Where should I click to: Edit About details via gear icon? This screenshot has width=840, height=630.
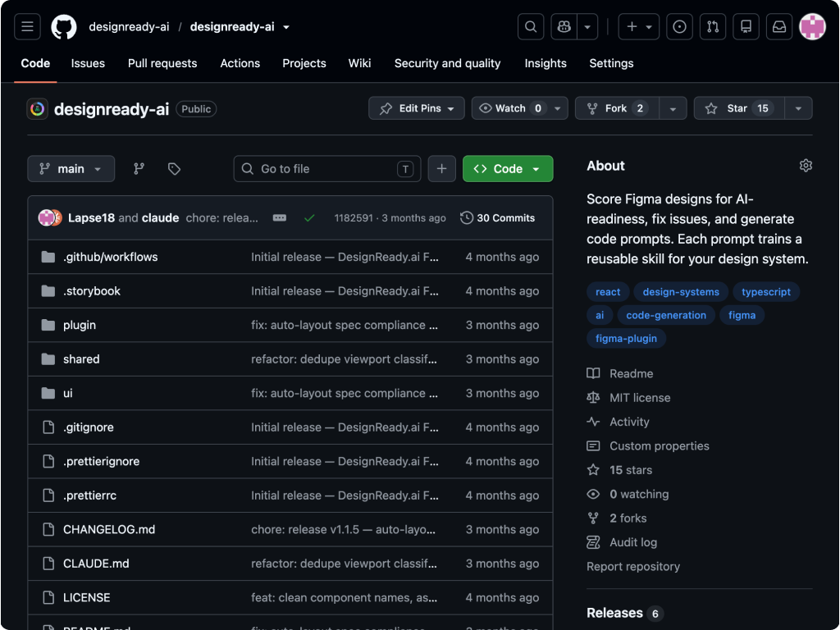tap(806, 166)
